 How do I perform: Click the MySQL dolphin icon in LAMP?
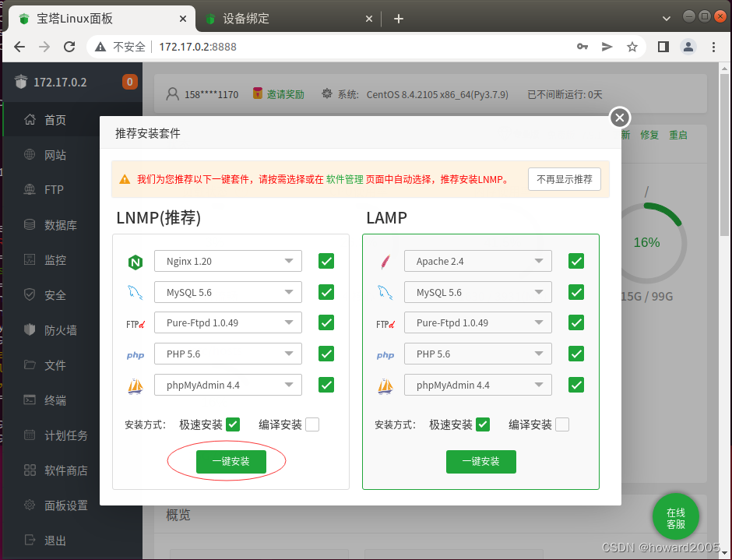tap(385, 293)
